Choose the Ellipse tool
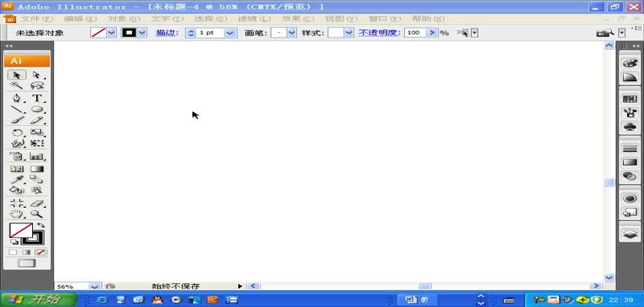 [x=37, y=109]
